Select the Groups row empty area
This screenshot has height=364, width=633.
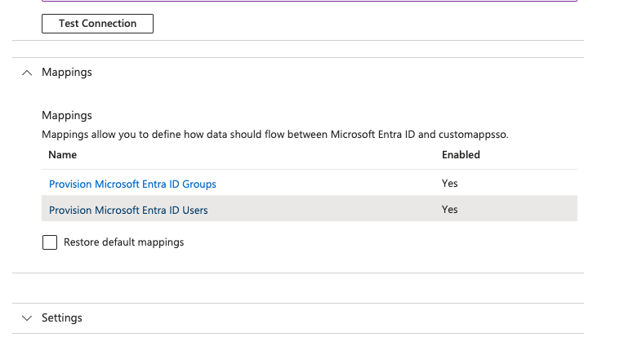327,184
